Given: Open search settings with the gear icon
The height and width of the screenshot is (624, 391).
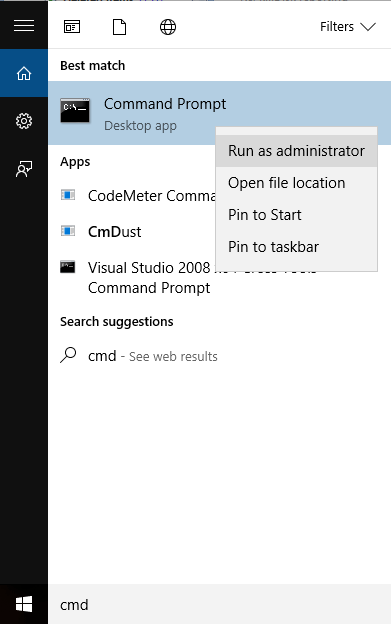Looking at the screenshot, I should [24, 121].
